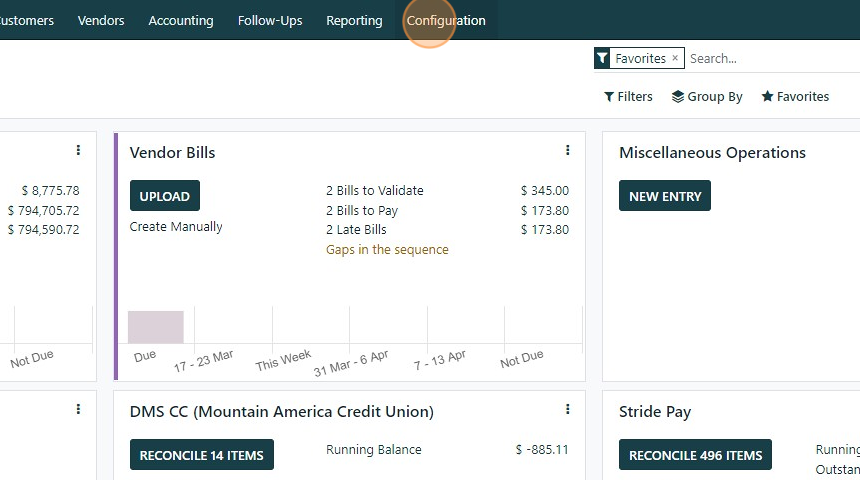The image size is (860, 480).
Task: Open the Accounting menu
Action: (x=181, y=20)
